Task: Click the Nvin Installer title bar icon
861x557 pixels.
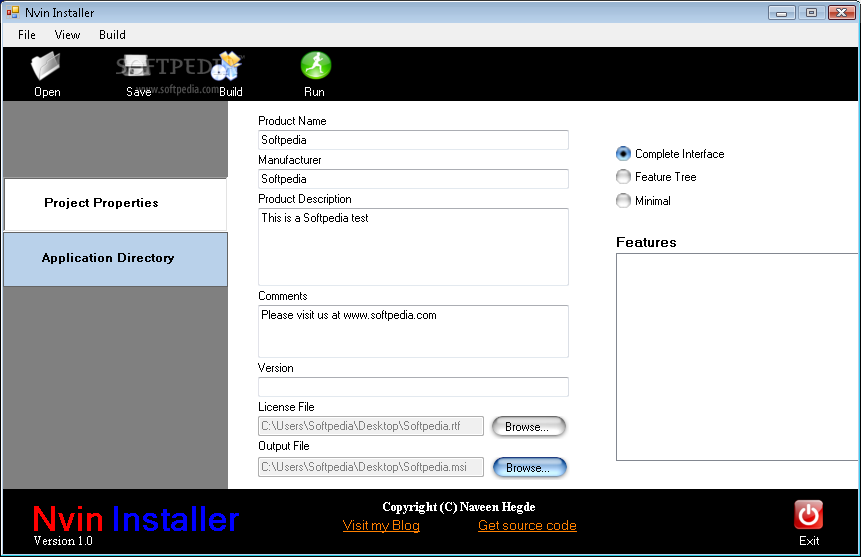Action: [13, 12]
